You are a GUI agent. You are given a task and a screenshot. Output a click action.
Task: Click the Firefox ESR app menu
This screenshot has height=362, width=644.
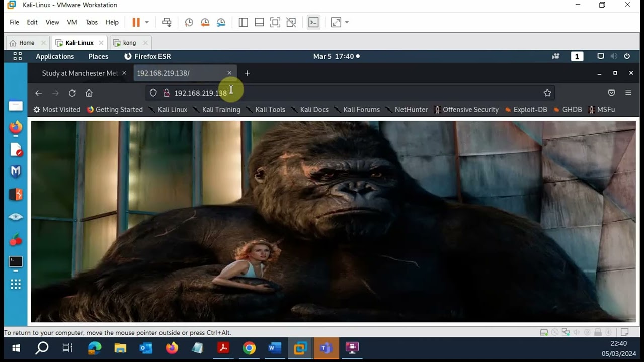pos(147,56)
